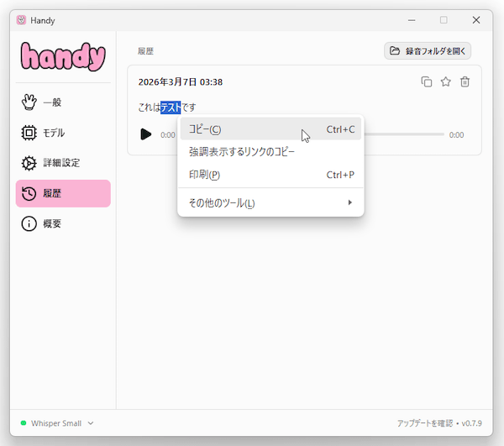Click the elapsed time 0:00 label
This screenshot has height=446, width=504.
point(168,135)
